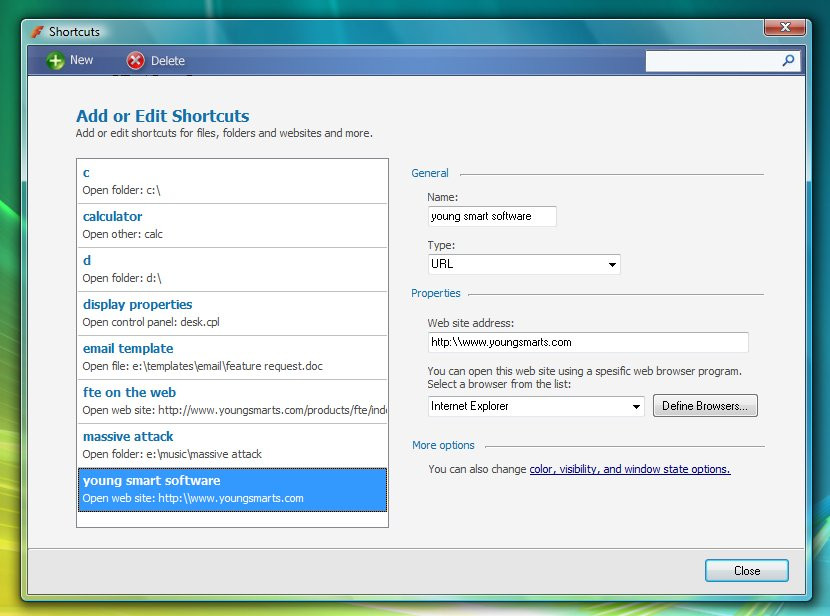Click the New toolbar label
Image resolution: width=830 pixels, height=616 pixels.
tap(82, 60)
